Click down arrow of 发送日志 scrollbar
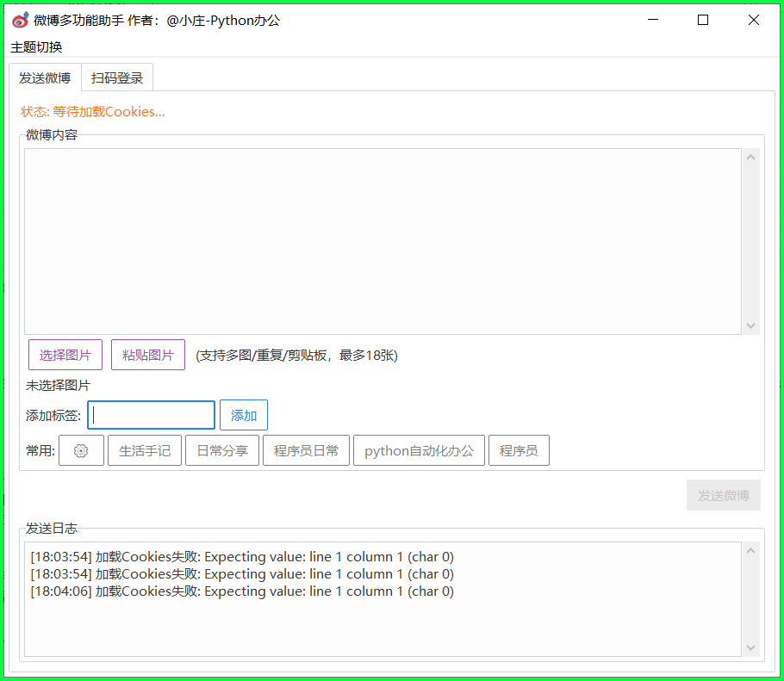Image resolution: width=784 pixels, height=681 pixels. pos(750,647)
